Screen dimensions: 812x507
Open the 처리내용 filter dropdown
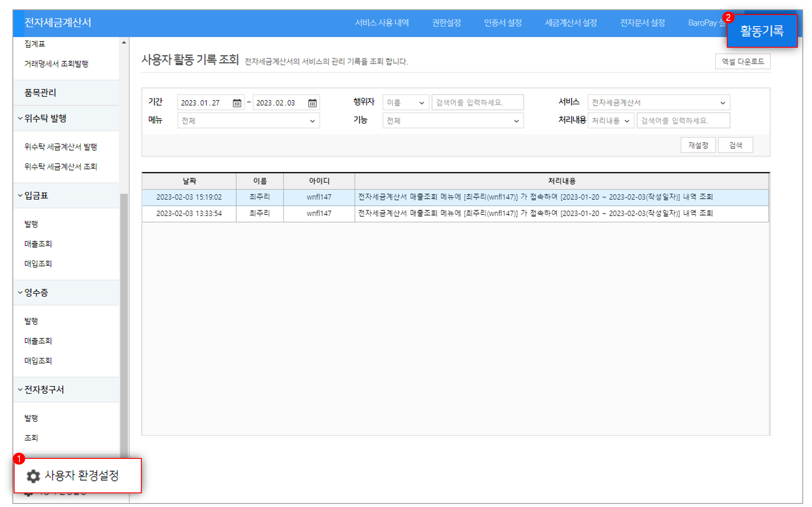pos(611,120)
